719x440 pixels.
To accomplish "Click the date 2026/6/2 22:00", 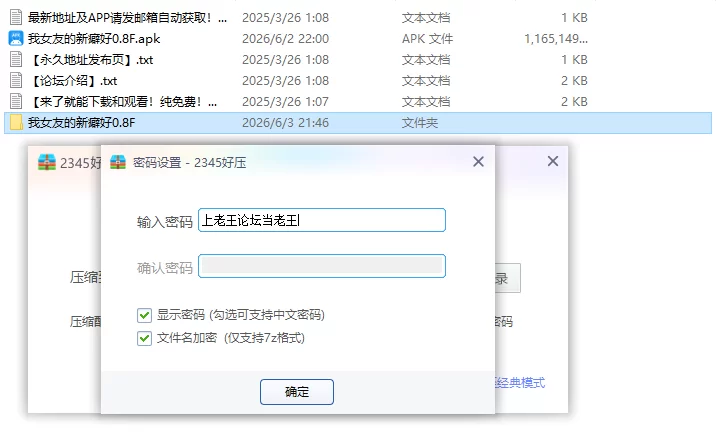I will (x=285, y=38).
